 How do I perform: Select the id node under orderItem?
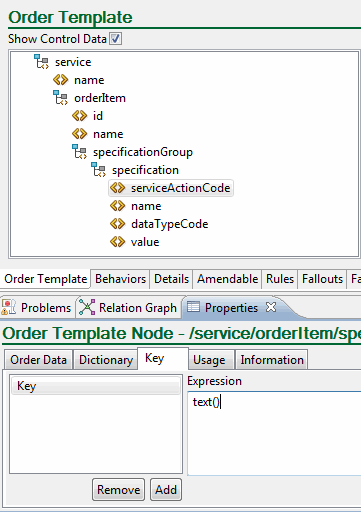click(x=98, y=116)
